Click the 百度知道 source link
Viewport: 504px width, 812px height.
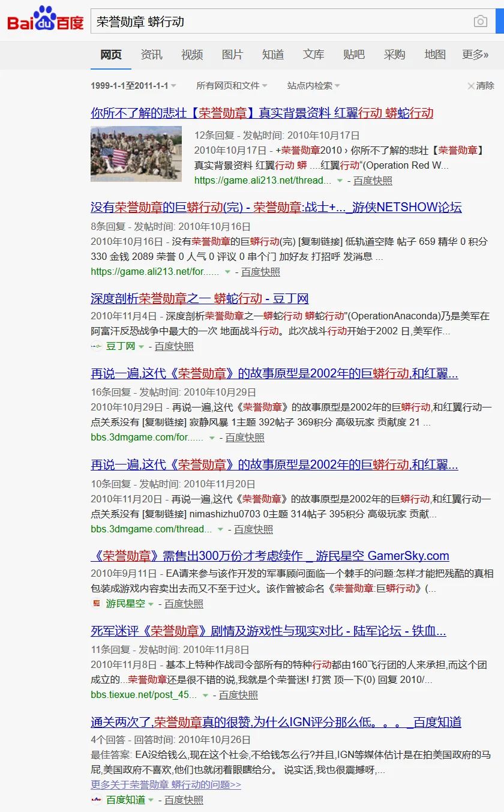125,799
